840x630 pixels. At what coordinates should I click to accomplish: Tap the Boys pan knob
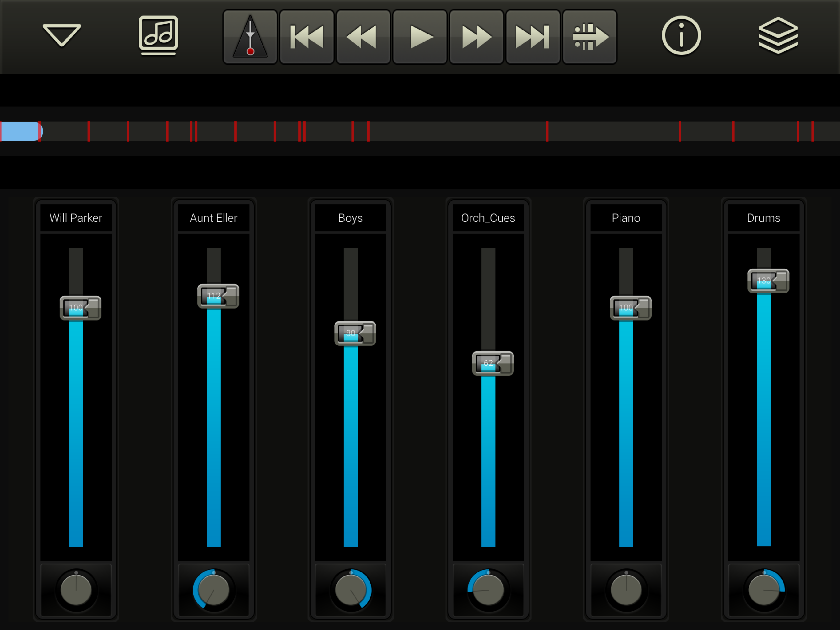[351, 589]
